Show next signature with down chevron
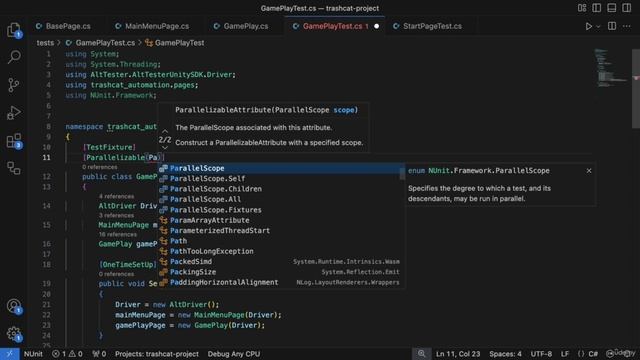 (164, 148)
